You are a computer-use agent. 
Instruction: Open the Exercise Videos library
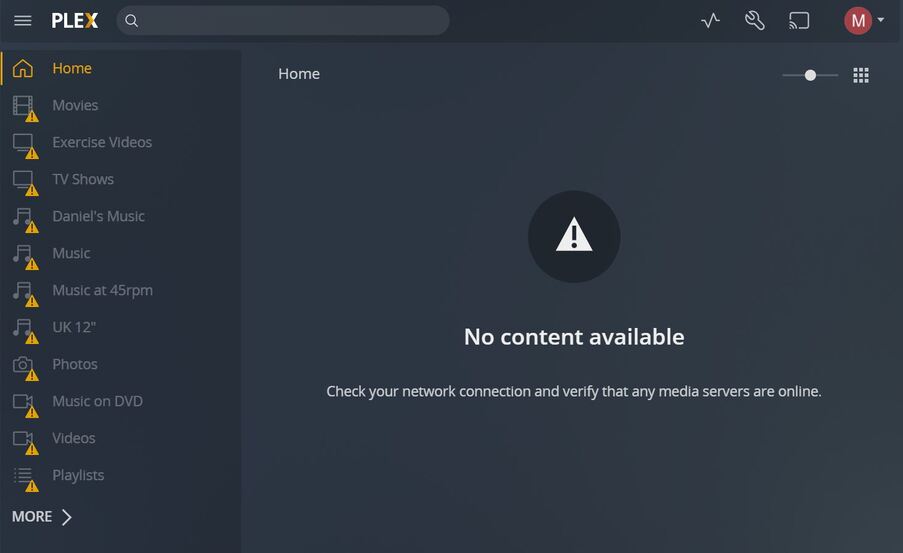[102, 142]
